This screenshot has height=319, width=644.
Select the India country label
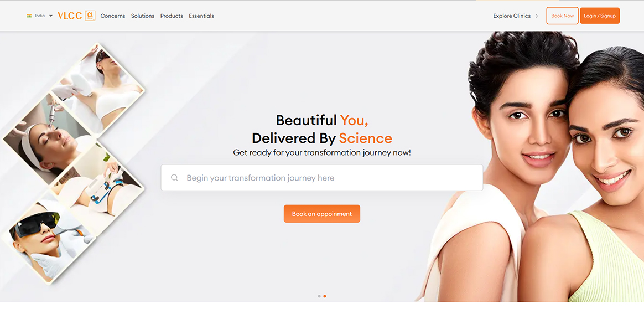40,16
